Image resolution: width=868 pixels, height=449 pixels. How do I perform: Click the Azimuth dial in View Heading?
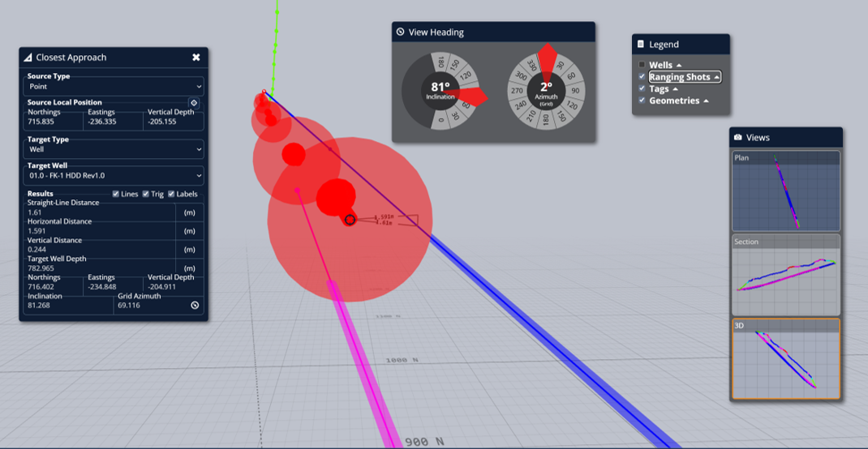click(546, 90)
